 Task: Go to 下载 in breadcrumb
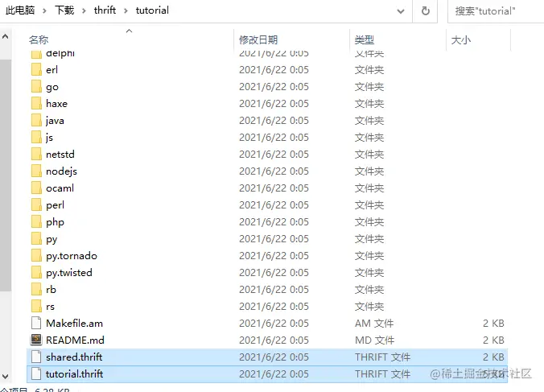(x=64, y=10)
